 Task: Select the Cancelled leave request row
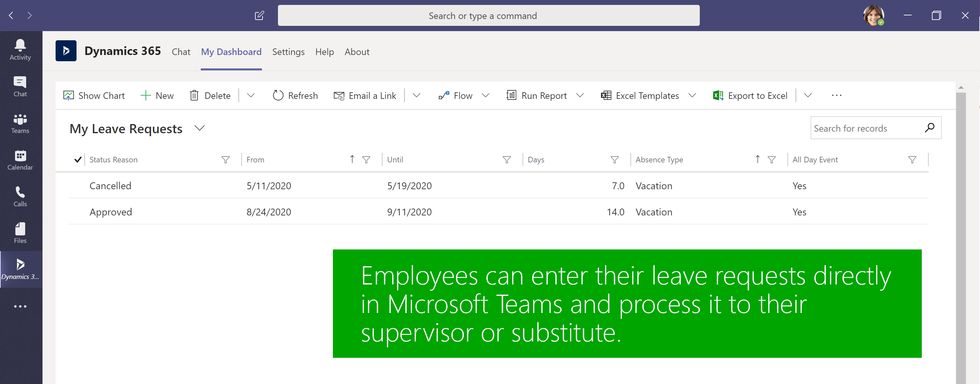(498, 186)
